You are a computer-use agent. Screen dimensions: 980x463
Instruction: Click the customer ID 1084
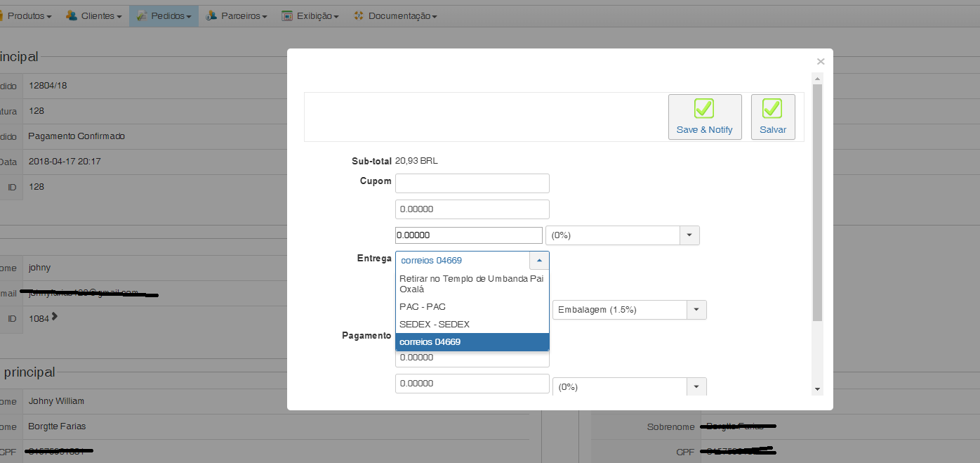39,319
